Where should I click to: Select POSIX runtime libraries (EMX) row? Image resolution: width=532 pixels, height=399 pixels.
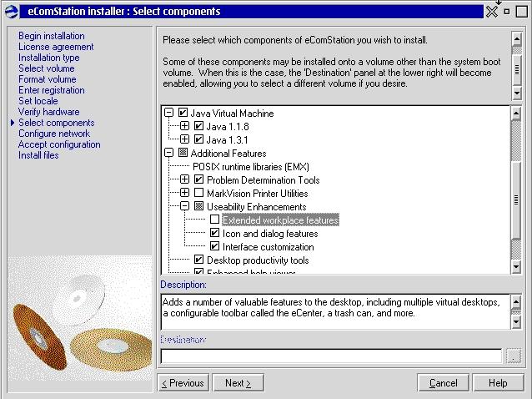coord(251,167)
